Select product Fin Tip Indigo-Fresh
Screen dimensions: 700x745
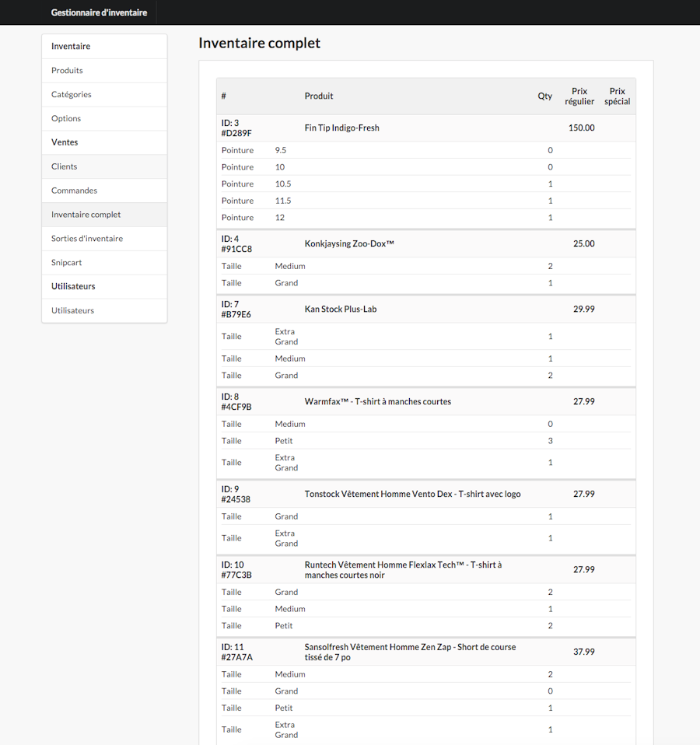(342, 128)
